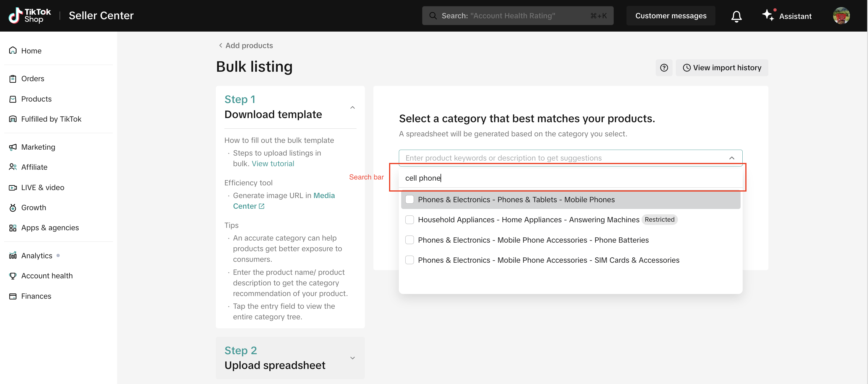The height and width of the screenshot is (384, 868).
Task: Click the Account health trophy icon
Action: tap(13, 276)
